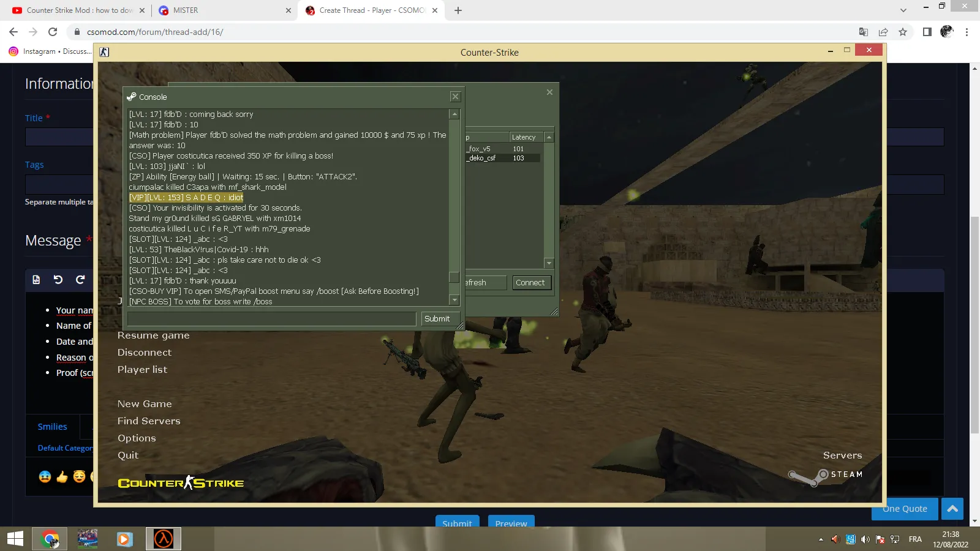Select Quit in Counter-Strike menu
Image resolution: width=980 pixels, height=551 pixels.
pos(128,455)
